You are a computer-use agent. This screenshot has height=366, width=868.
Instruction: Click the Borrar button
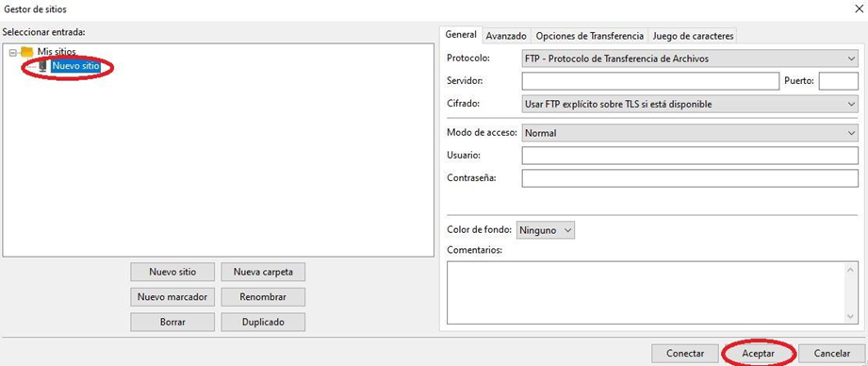click(172, 322)
